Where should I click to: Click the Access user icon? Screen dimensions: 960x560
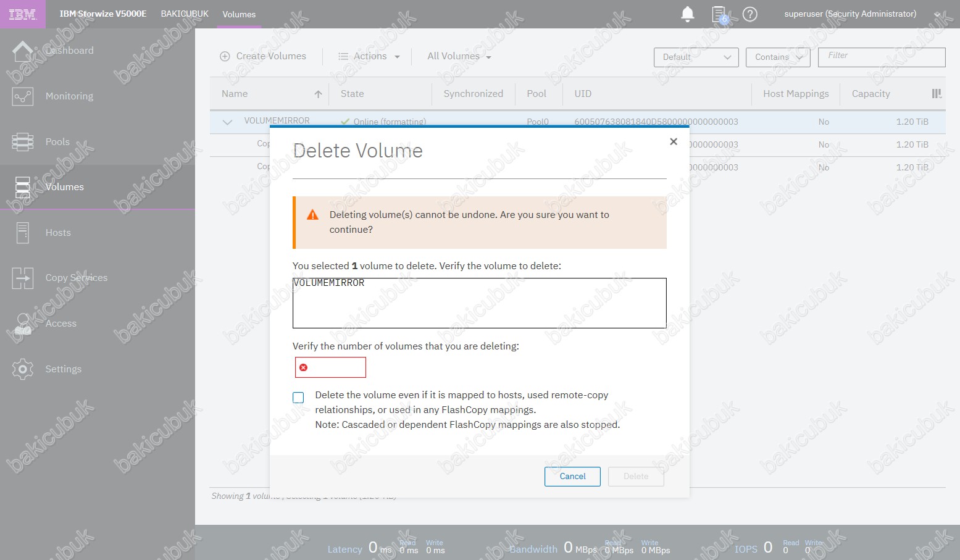pos(23,324)
